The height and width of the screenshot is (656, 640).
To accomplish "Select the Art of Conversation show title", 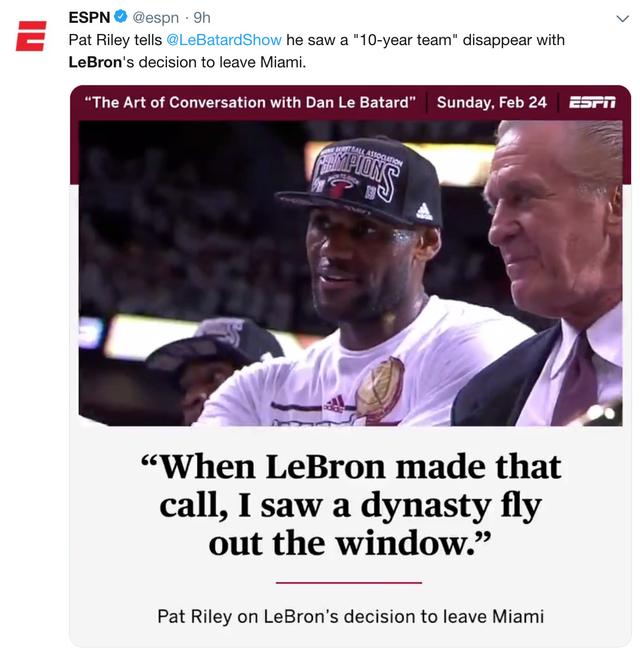I will point(250,102).
